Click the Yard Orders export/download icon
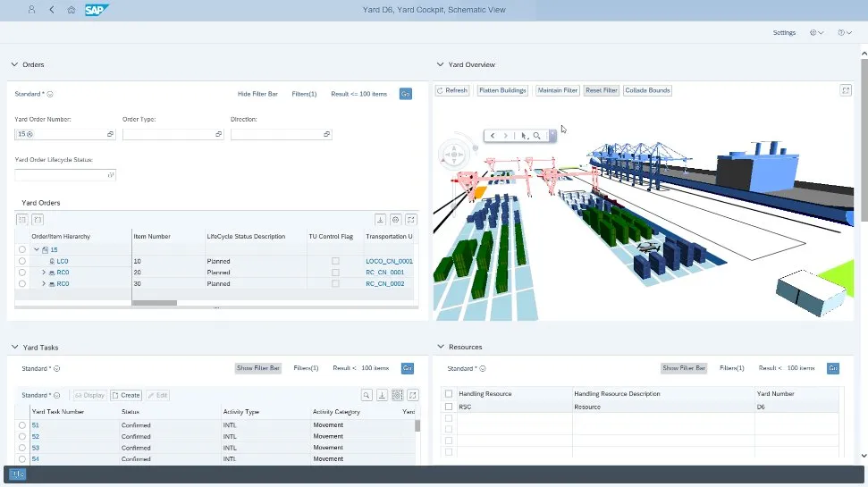Screen dimensions: 868x487 (380, 219)
